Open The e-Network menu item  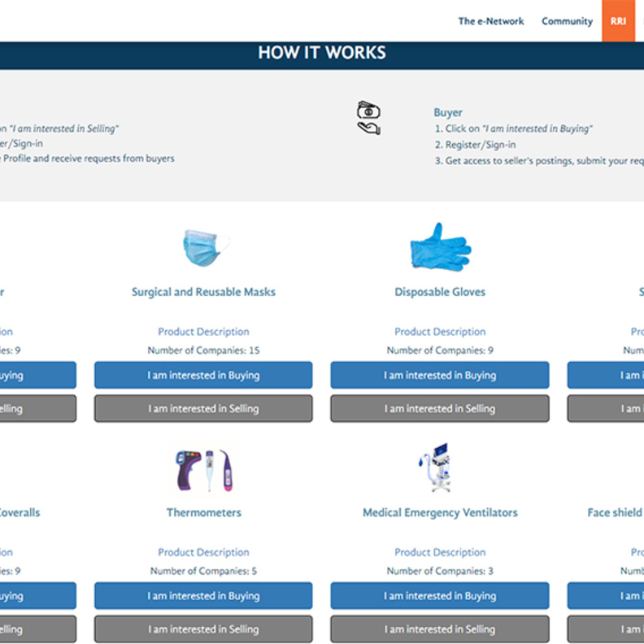[491, 21]
